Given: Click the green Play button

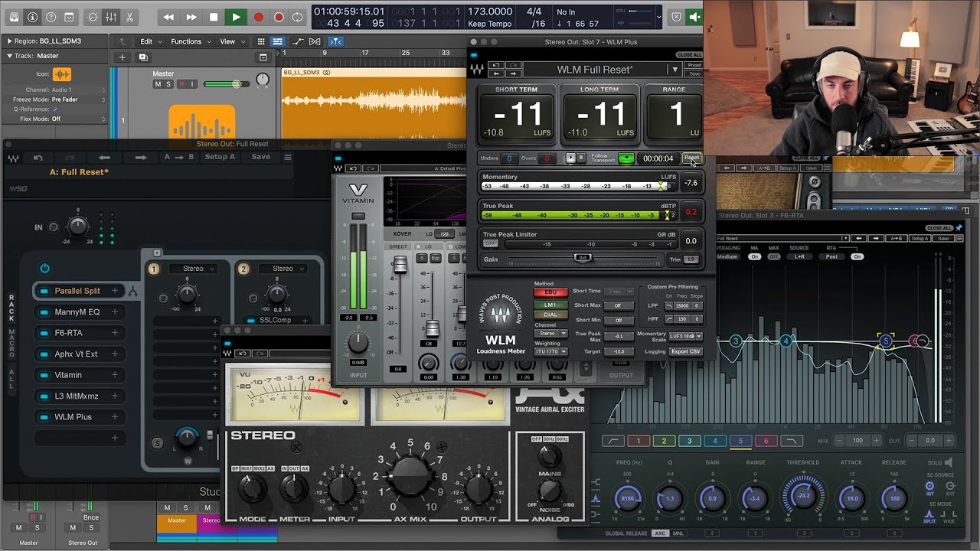Looking at the screenshot, I should (236, 17).
